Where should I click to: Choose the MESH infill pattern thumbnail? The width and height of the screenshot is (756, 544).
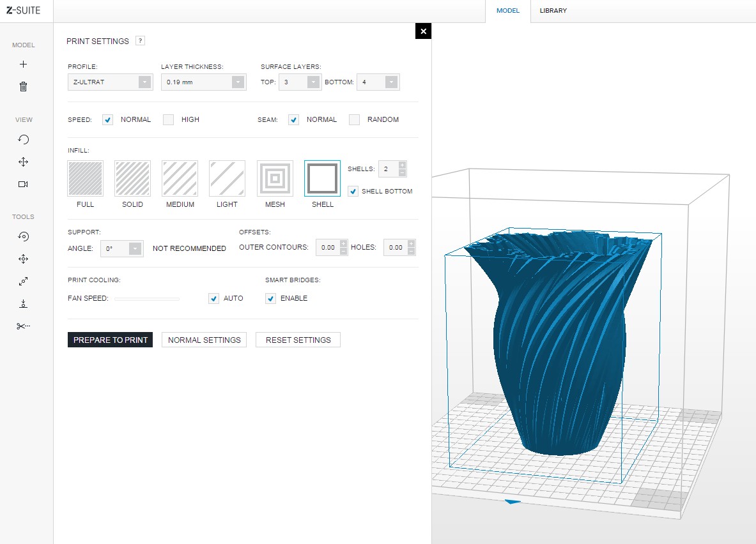point(275,178)
